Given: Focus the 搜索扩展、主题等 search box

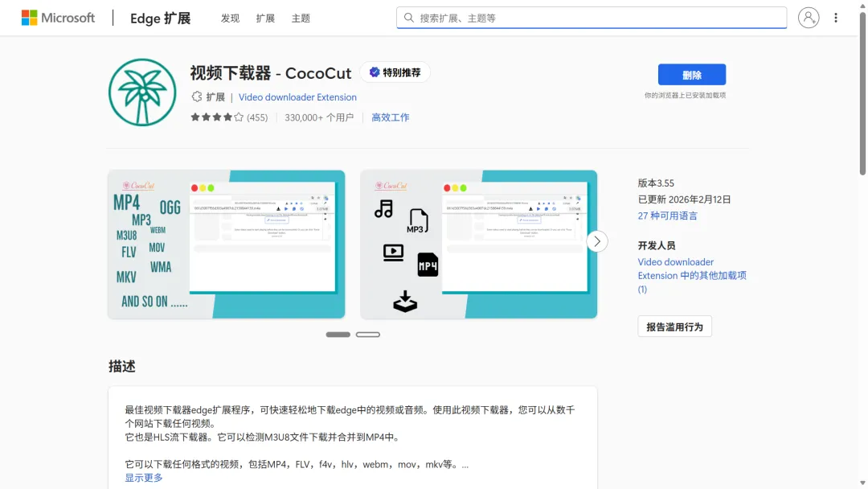Looking at the screenshot, I should point(592,18).
